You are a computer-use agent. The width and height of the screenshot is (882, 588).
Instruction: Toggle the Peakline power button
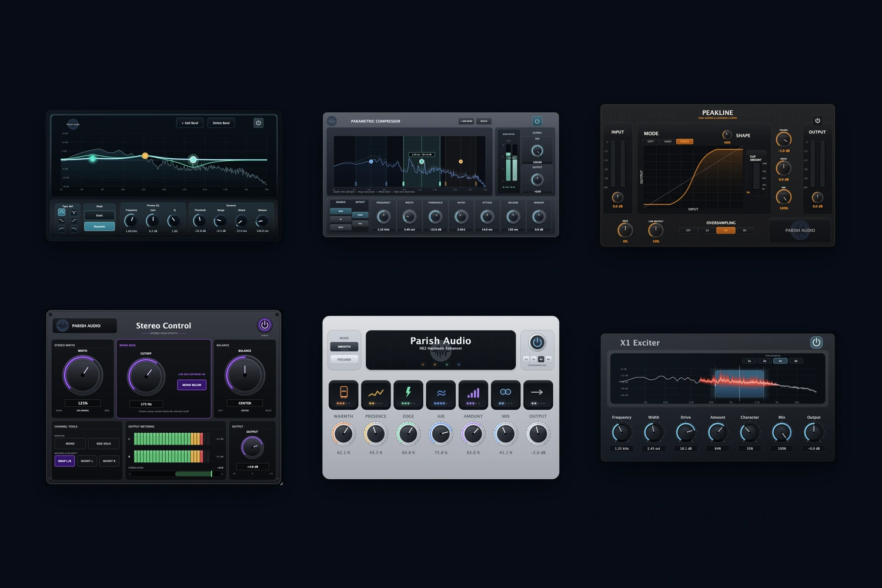817,121
